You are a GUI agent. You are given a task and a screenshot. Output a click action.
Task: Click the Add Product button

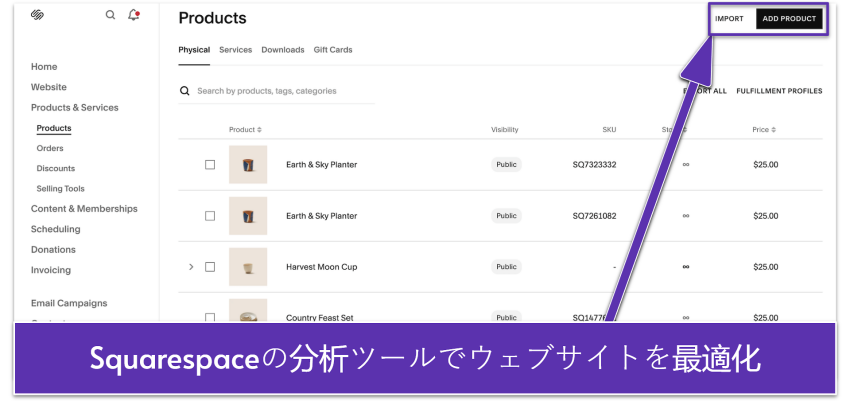tap(789, 19)
